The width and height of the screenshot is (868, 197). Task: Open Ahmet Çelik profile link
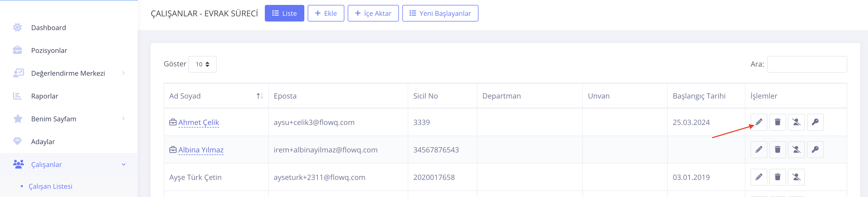(199, 122)
